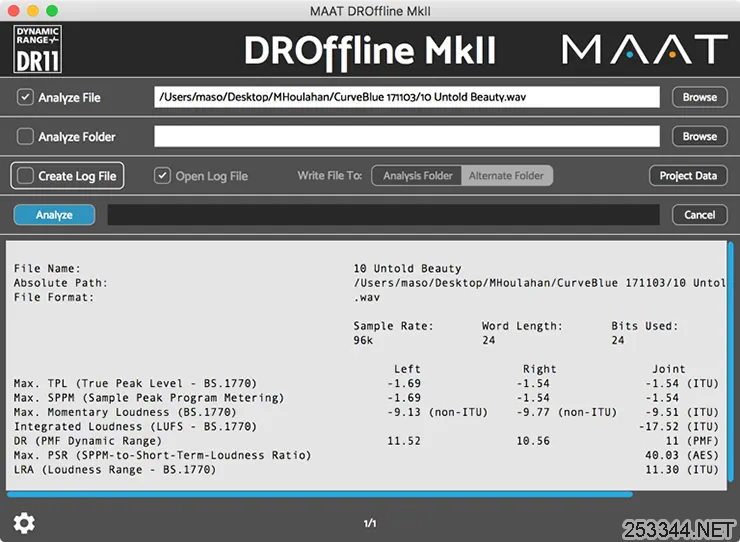Click the Sample Rate value '96k'
The image size is (740, 542).
pyautogui.click(x=363, y=340)
